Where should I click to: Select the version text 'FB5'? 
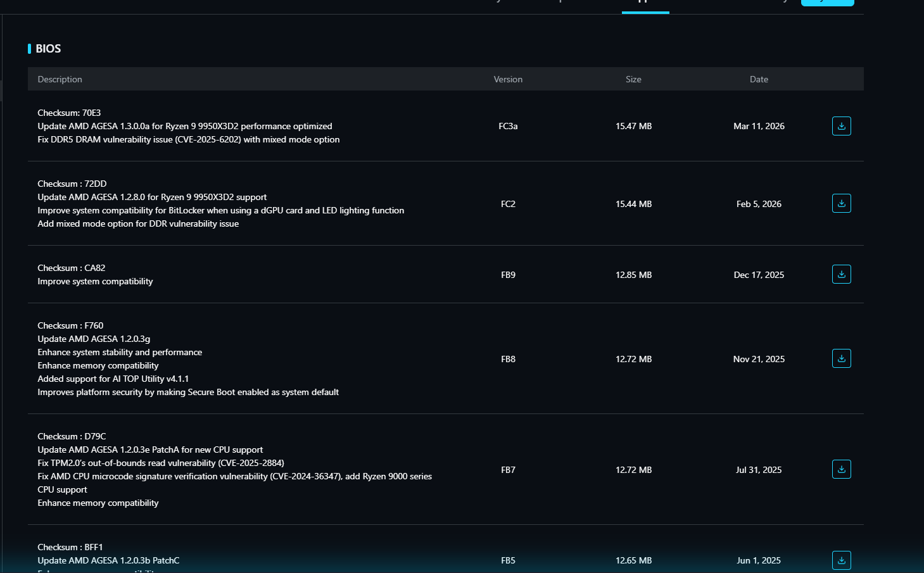pos(508,560)
